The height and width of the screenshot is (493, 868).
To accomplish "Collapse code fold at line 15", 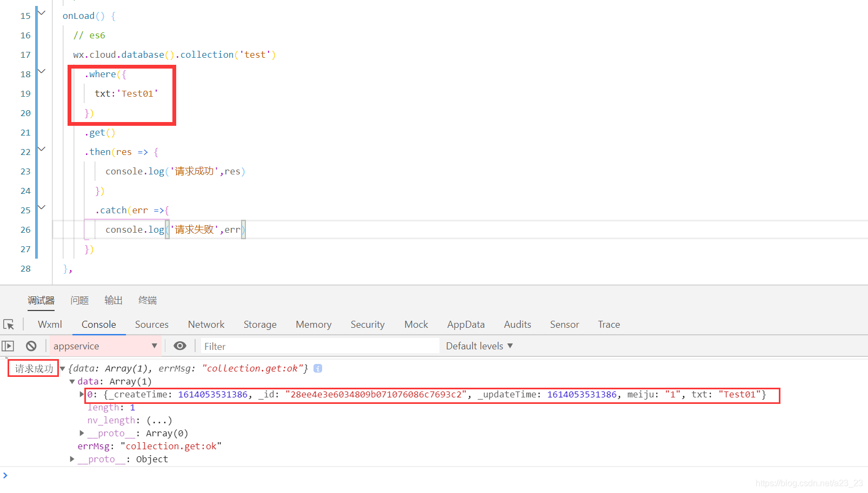I will (42, 12).
